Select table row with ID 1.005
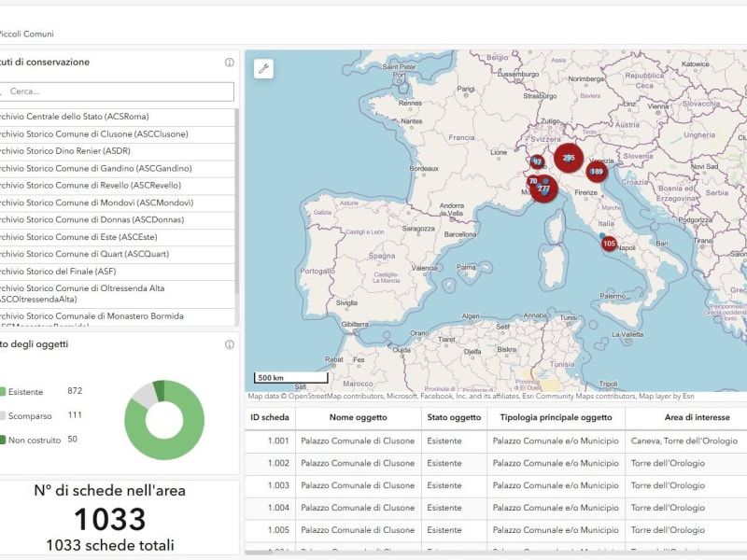 [x=496, y=529]
